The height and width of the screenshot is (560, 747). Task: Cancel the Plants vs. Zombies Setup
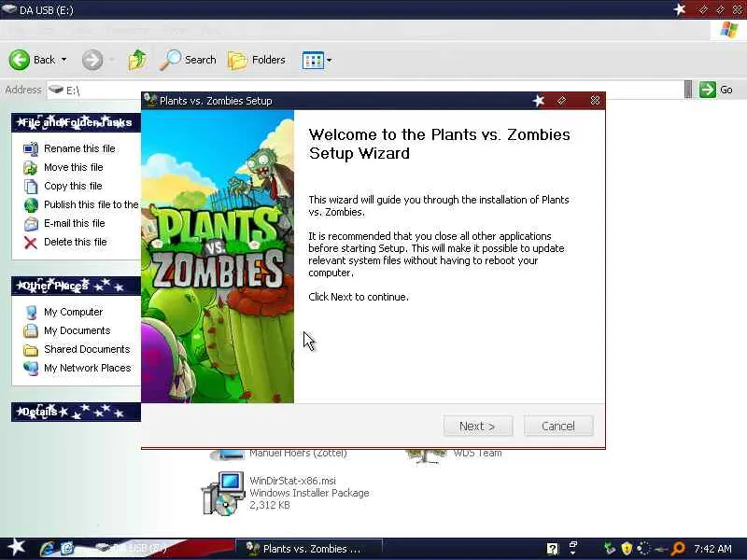[x=558, y=426]
